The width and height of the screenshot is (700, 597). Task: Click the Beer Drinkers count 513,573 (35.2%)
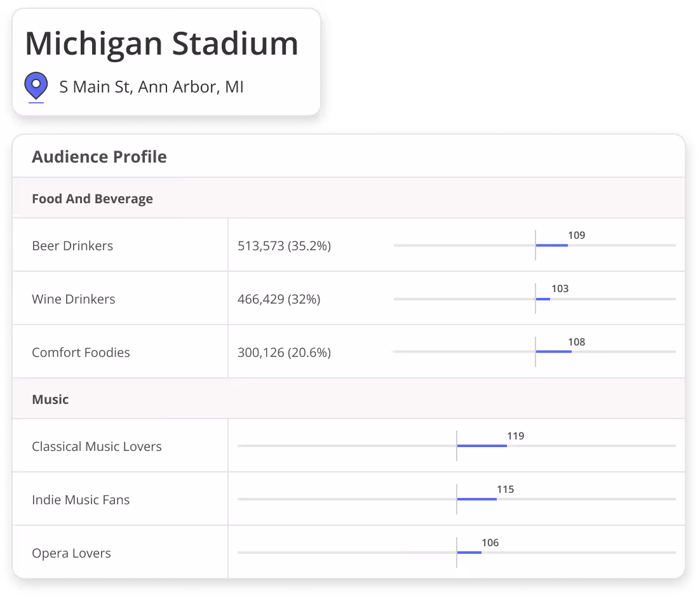284,246
